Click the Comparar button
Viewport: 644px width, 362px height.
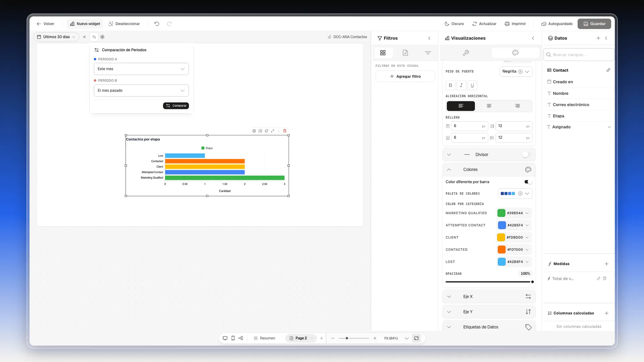click(x=176, y=106)
